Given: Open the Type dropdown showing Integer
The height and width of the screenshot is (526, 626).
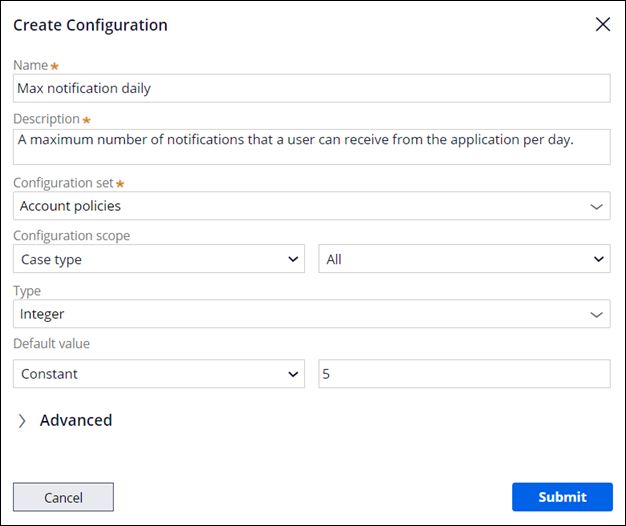Looking at the screenshot, I should (x=300, y=314).
